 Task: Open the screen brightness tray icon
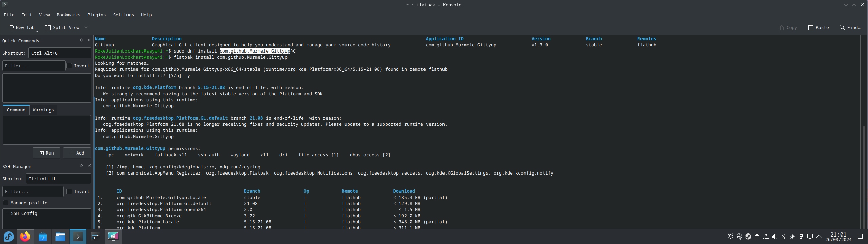pyautogui.click(x=792, y=237)
